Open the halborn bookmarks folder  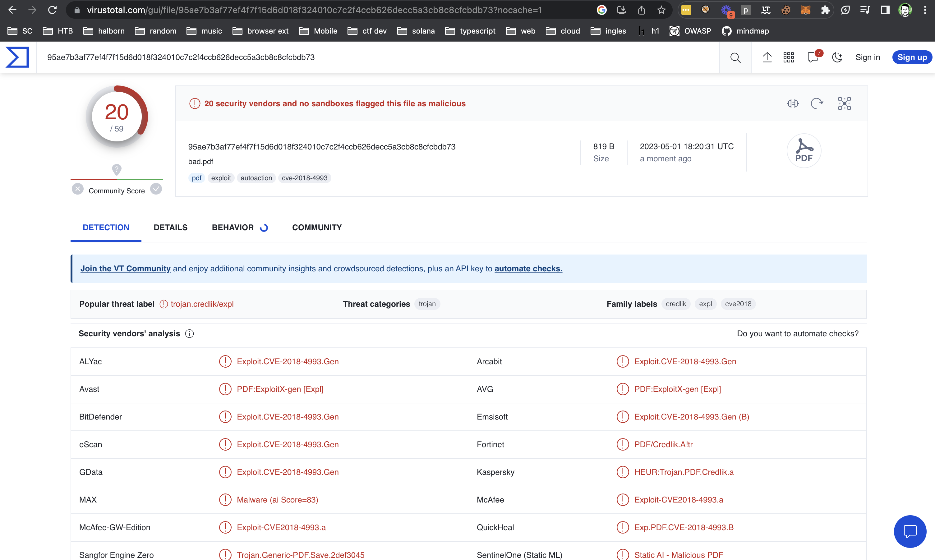pos(104,31)
